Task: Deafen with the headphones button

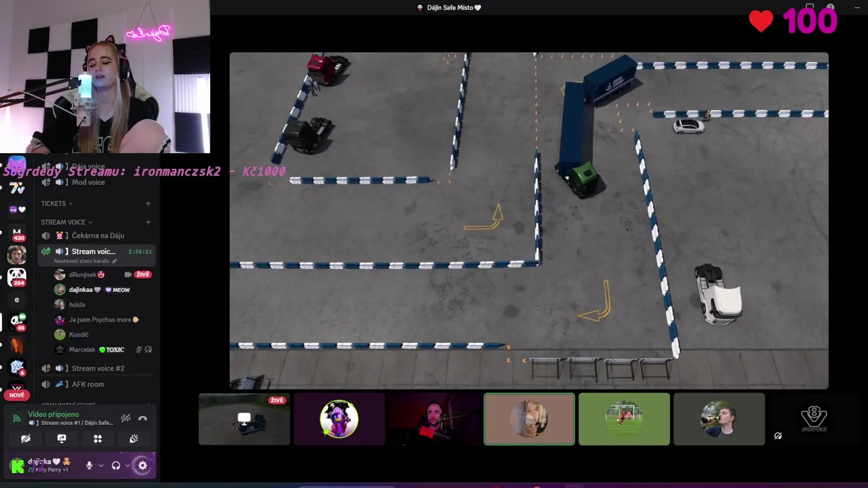Action: [116, 466]
